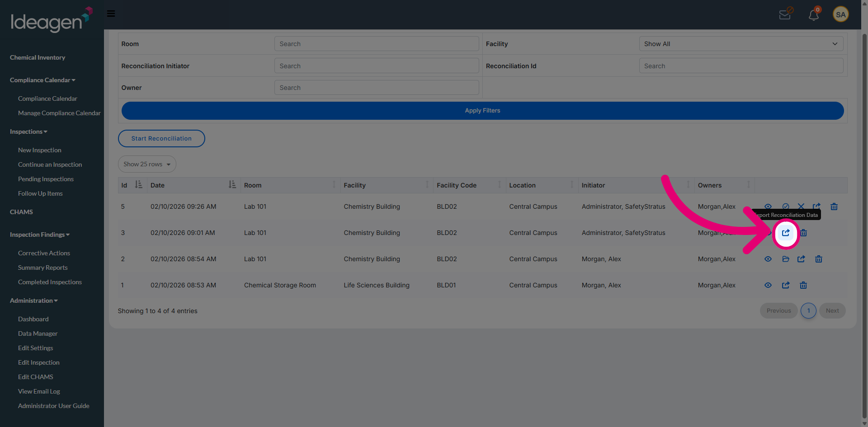Image resolution: width=868 pixels, height=427 pixels.
Task: Open the SA user avatar menu
Action: tap(840, 14)
